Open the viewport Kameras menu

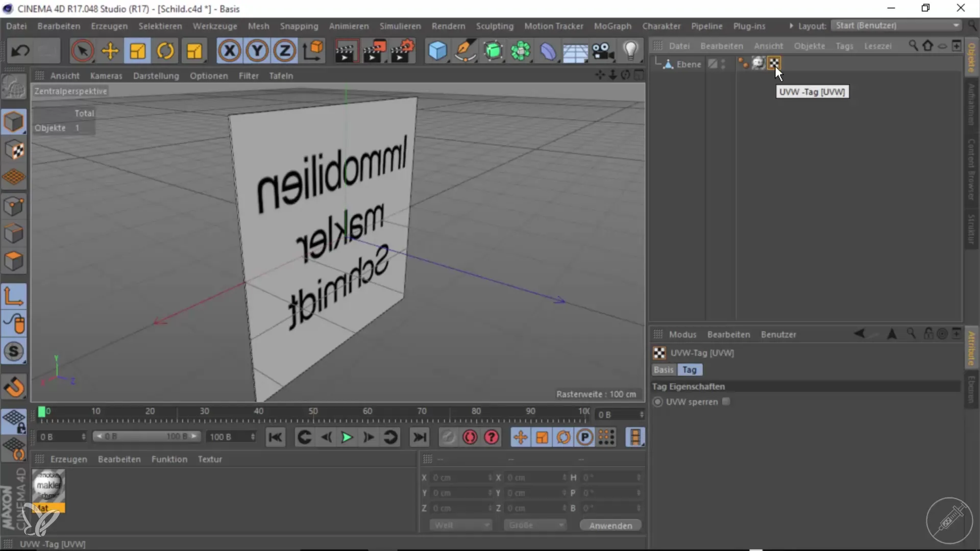[106, 76]
